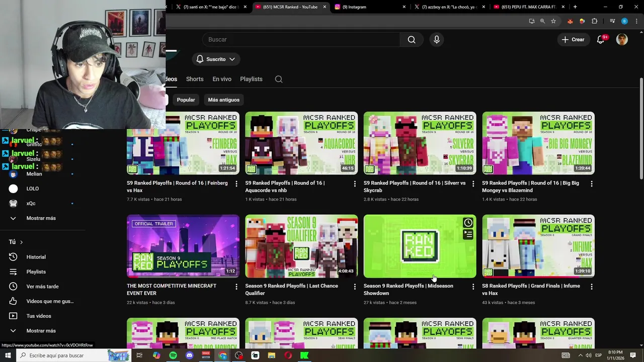Open Playlists in the left sidebar
Viewport: 644px width, 362px height.
[x=36, y=272]
